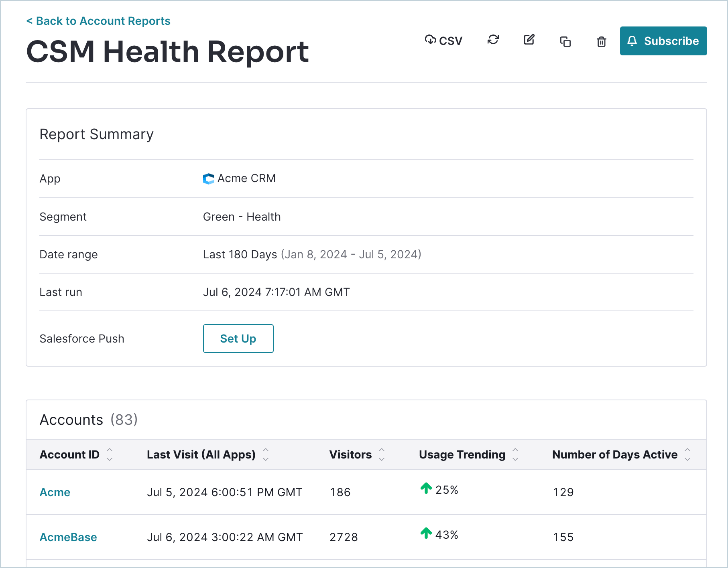Click the Acme CRM app icon

pyautogui.click(x=209, y=179)
